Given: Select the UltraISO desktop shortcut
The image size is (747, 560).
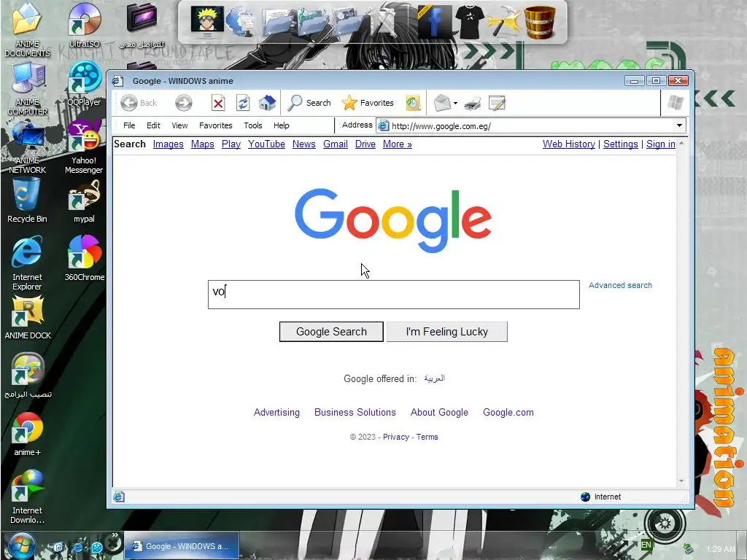Looking at the screenshot, I should pos(85,26).
